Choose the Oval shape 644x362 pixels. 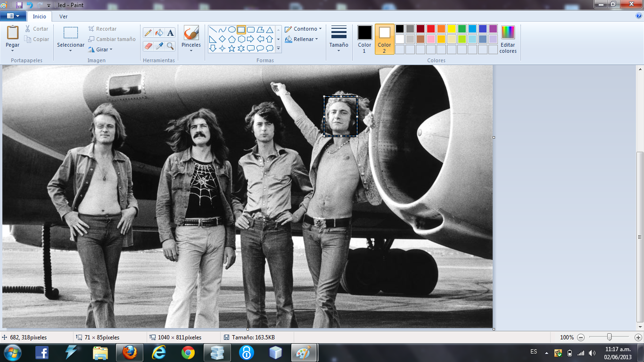pos(231,29)
